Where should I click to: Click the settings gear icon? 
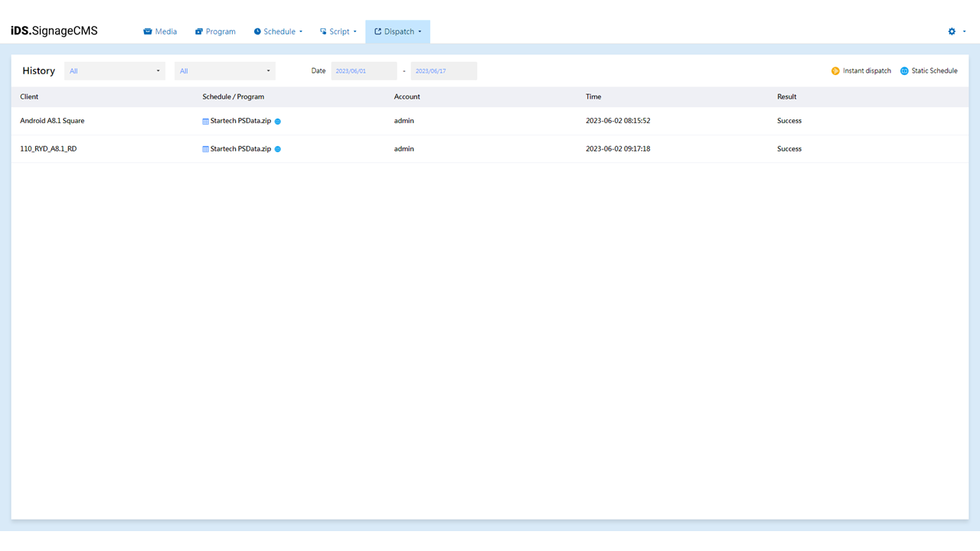[952, 31]
